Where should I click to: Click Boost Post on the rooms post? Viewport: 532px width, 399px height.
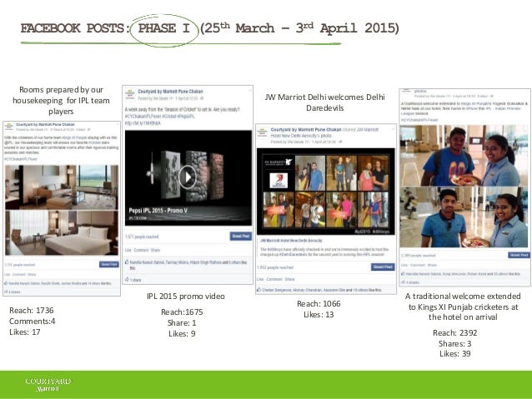coord(109,264)
